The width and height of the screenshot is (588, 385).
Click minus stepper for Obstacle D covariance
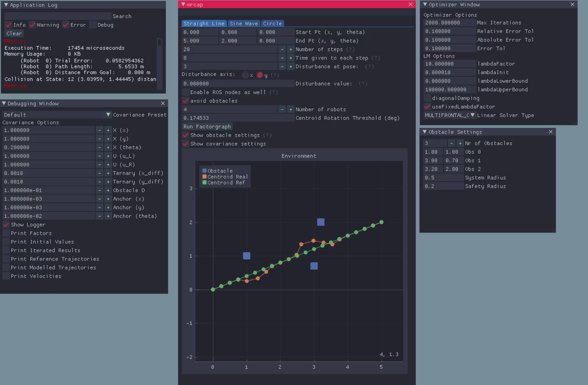(x=100, y=191)
